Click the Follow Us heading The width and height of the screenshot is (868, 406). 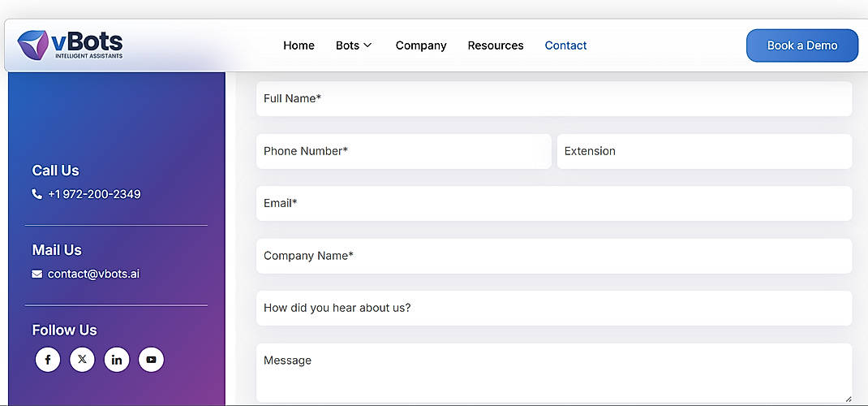(64, 330)
